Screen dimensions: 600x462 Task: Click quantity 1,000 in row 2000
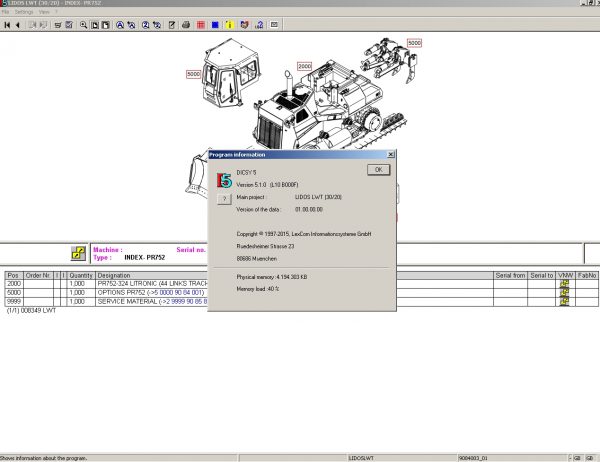pyautogui.click(x=77, y=284)
